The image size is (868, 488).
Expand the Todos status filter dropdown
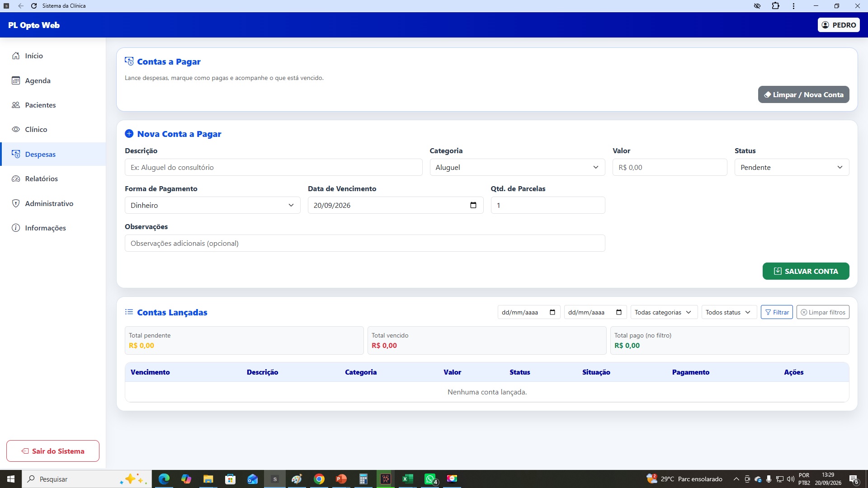[729, 312]
